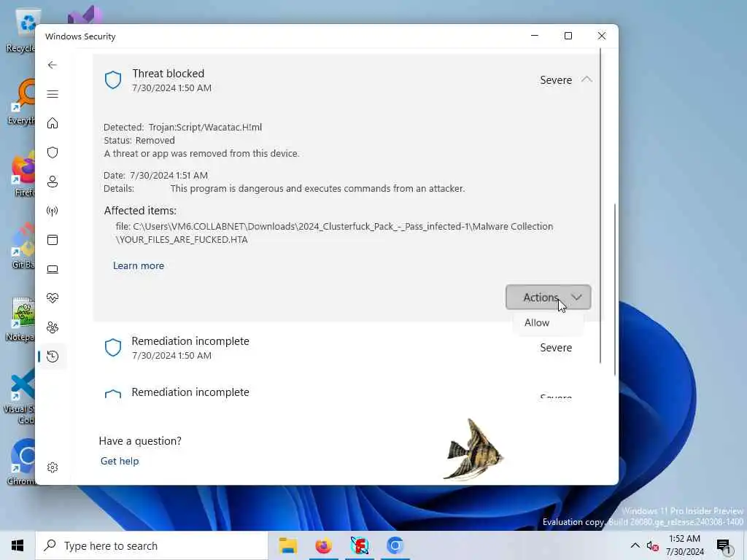Open Virus & threat protection shield icon
This screenshot has width=747, height=560.
[x=53, y=152]
